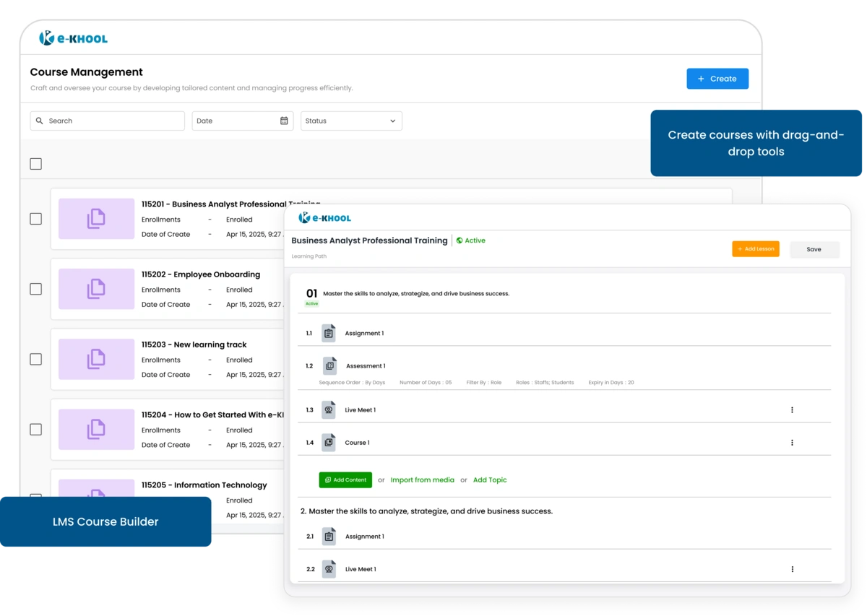Click the 115202 Employee Onboarding course thumbnail
The image size is (867, 616).
click(96, 289)
